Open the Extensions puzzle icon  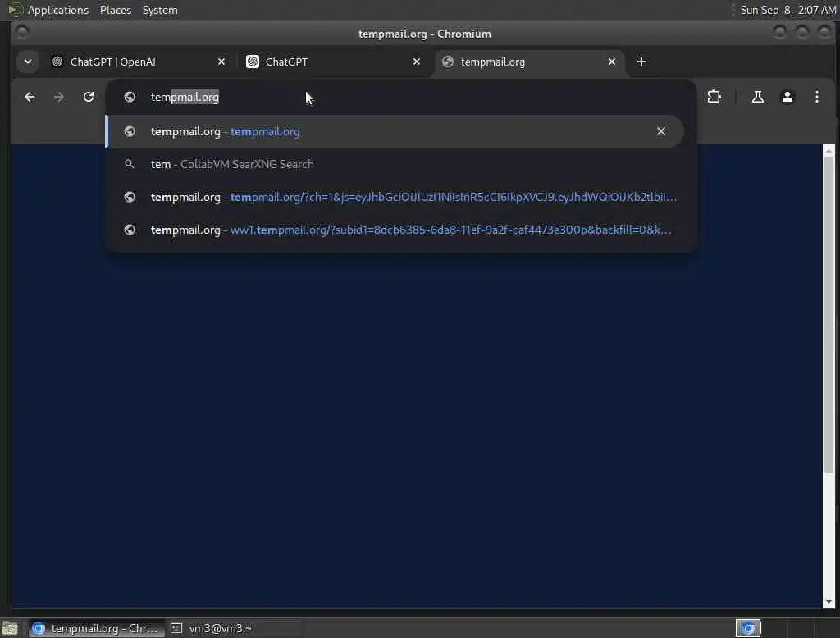714,97
